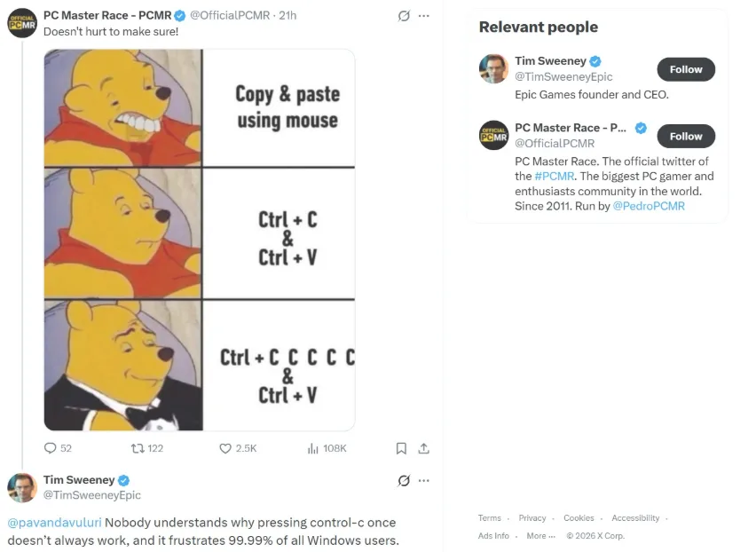Visit the @PedroPCMR profile link
Image resolution: width=756 pixels, height=552 pixels.
point(649,207)
